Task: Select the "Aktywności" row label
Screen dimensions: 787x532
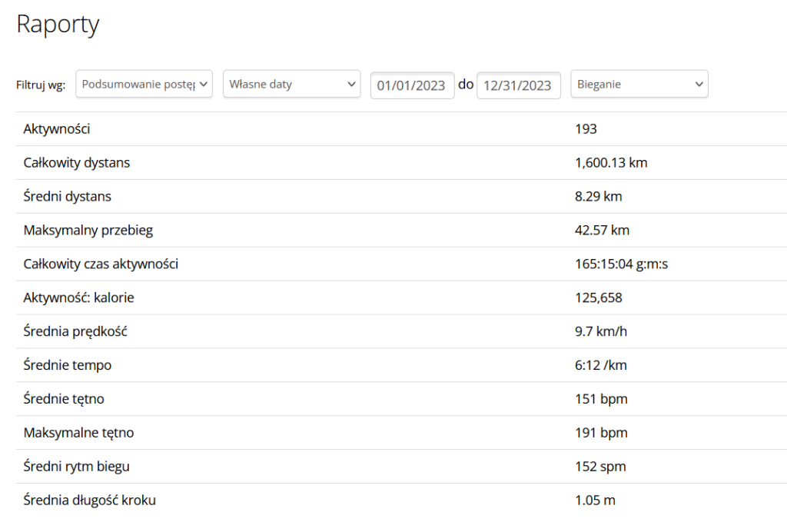Action: point(57,129)
